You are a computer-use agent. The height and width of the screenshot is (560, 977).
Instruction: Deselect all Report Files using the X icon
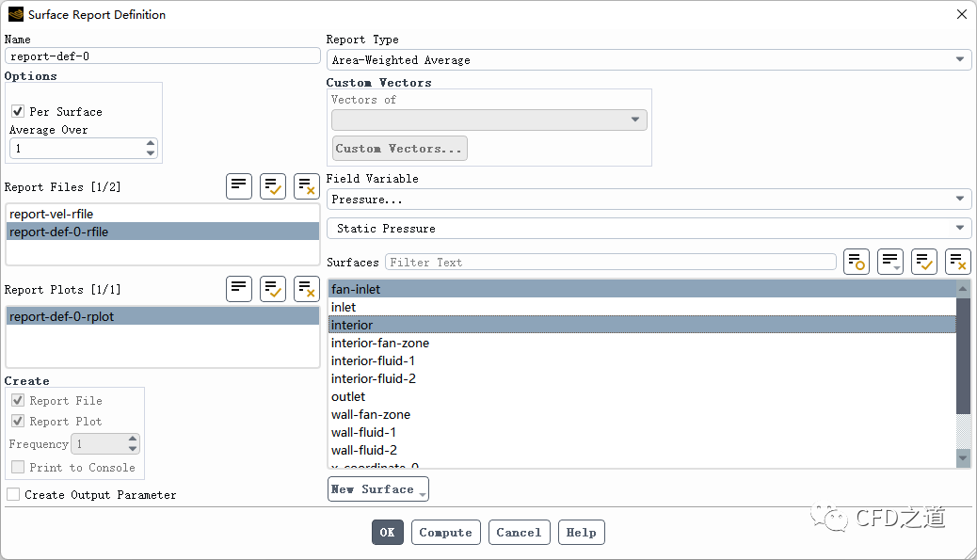(307, 186)
